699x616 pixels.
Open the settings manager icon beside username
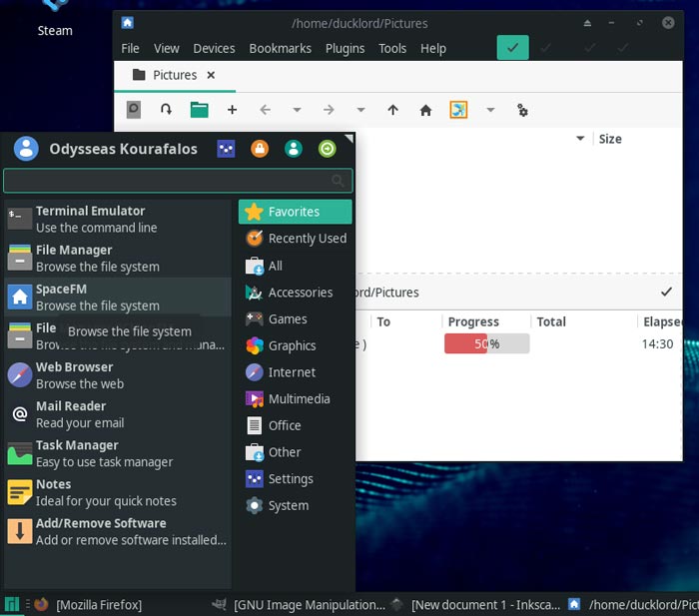point(227,149)
